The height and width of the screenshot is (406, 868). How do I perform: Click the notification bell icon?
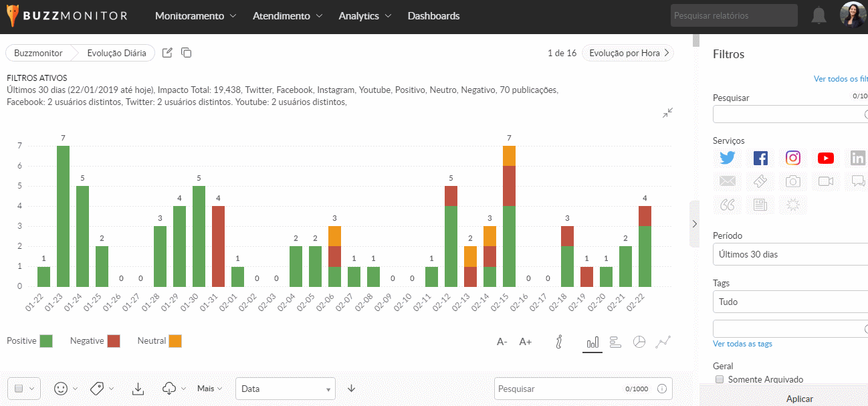coord(819,16)
